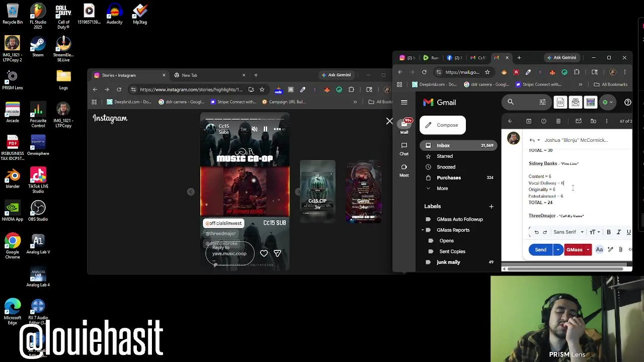Click the Gmail search magnifier icon
The height and width of the screenshot is (362, 644).
tap(511, 103)
